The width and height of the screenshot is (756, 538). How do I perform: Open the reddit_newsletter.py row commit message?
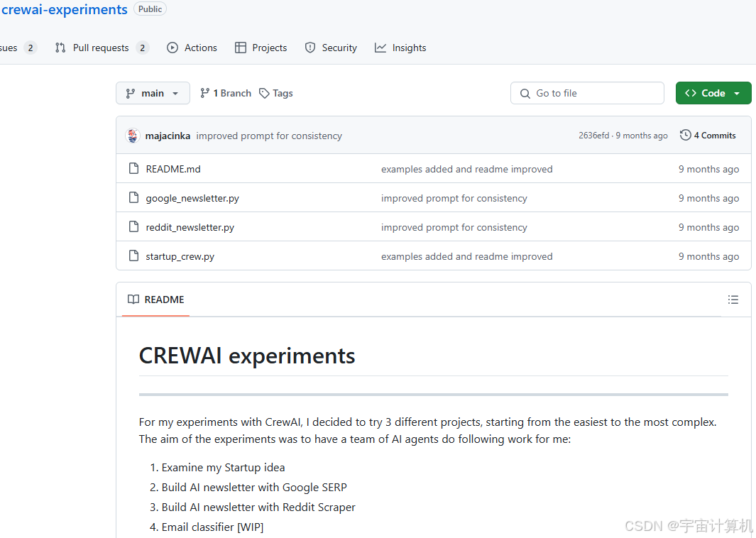454,227
